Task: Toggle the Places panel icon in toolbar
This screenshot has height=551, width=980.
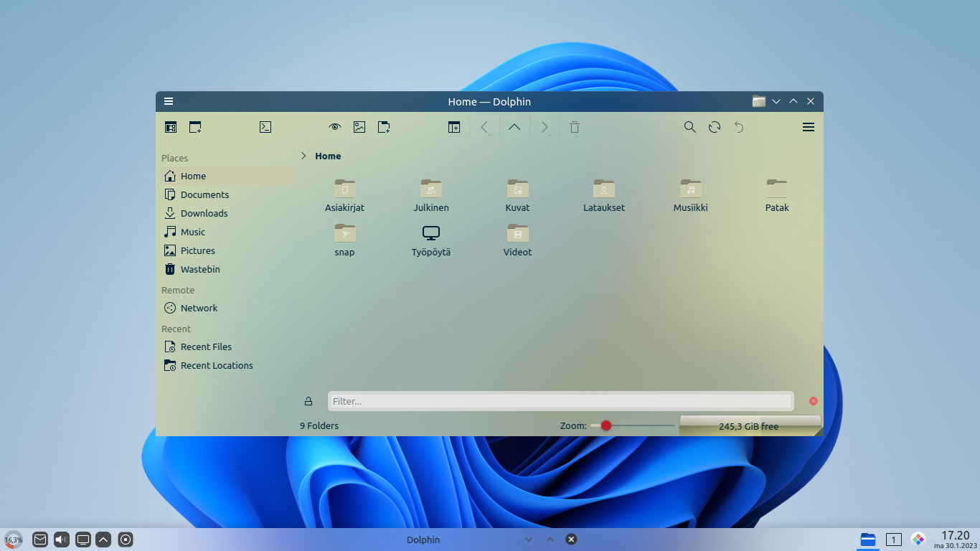Action: (x=171, y=127)
